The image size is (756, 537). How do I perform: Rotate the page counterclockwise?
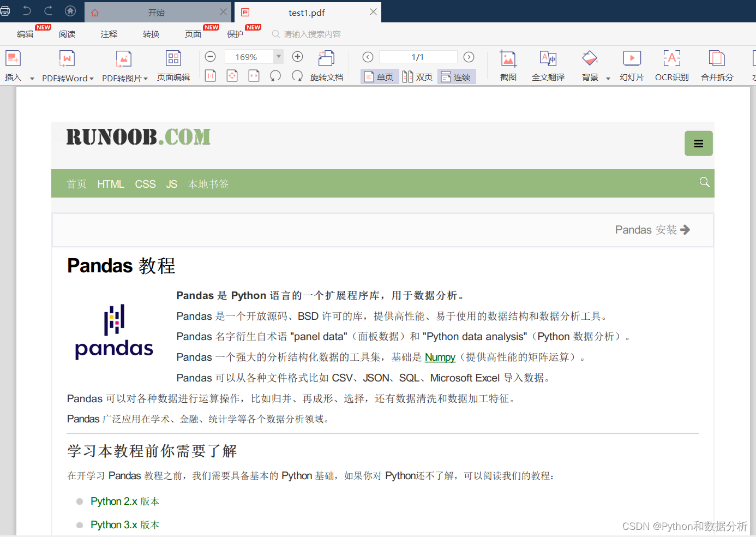pos(275,76)
